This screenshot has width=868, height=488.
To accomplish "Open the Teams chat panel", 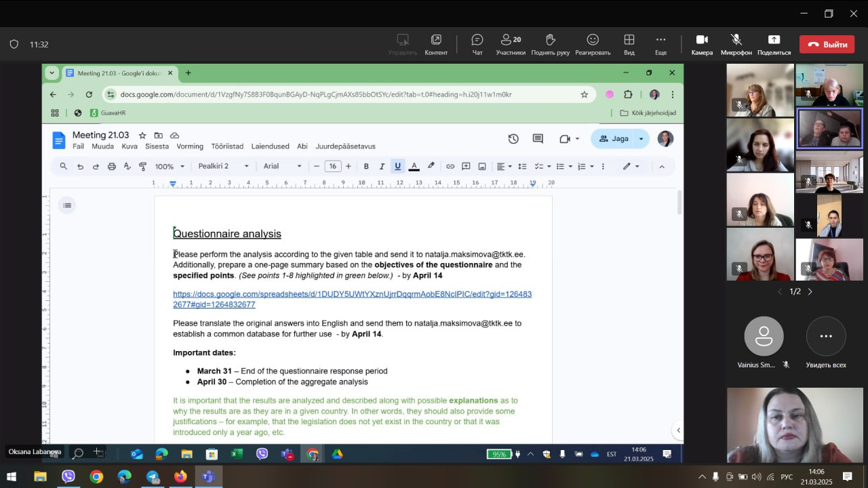I will (477, 44).
